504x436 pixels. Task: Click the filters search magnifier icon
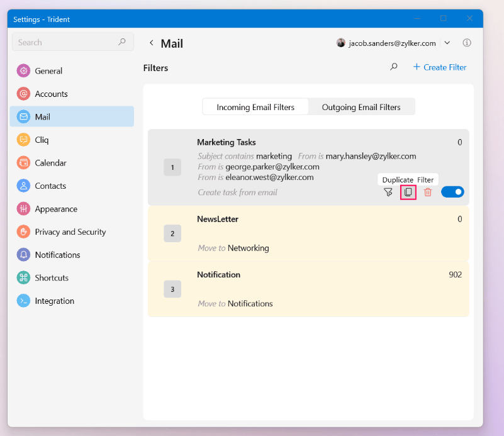(394, 67)
